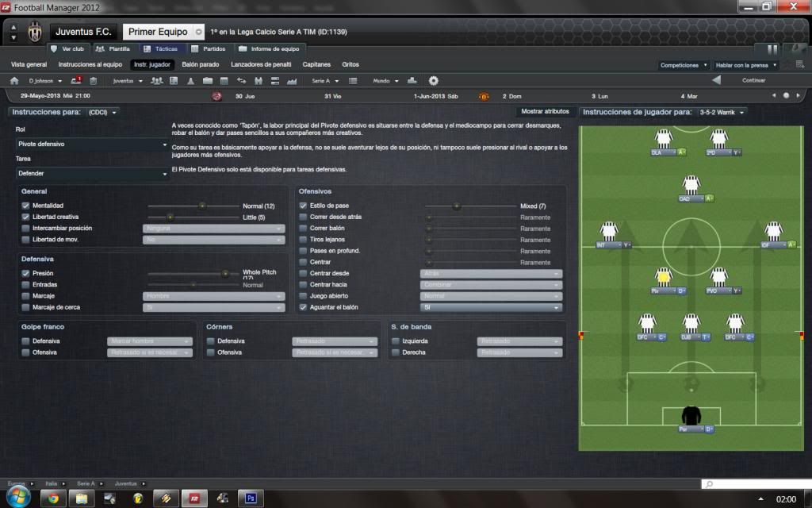The height and width of the screenshot is (508, 812).
Task: Click the notebook icon next to the inbox
Action: pos(94,81)
